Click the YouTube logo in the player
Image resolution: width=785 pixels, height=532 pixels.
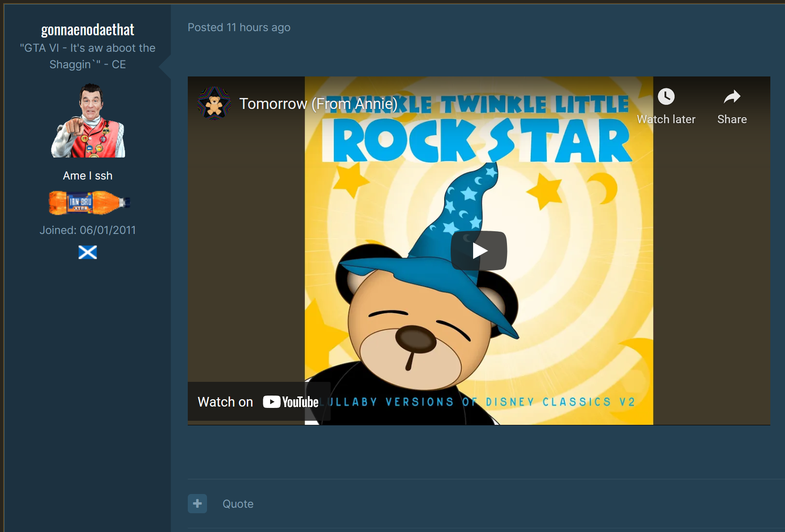tap(291, 402)
